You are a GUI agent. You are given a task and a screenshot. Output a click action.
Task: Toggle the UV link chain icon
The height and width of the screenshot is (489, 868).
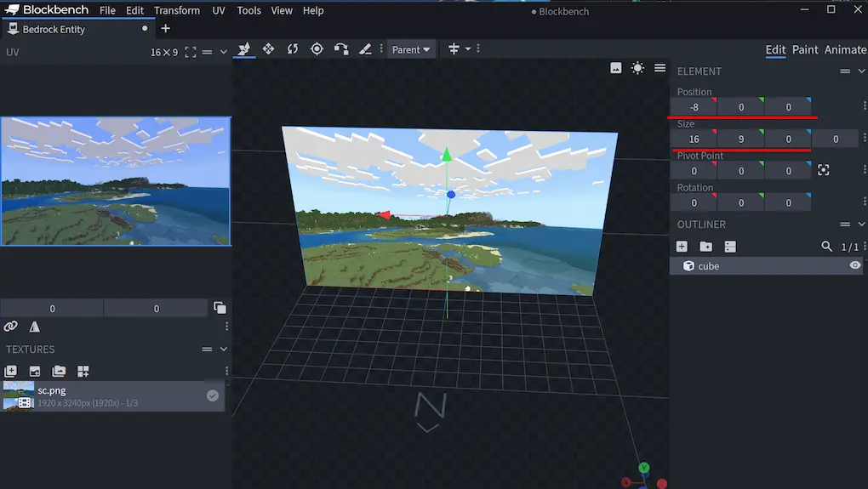(10, 327)
